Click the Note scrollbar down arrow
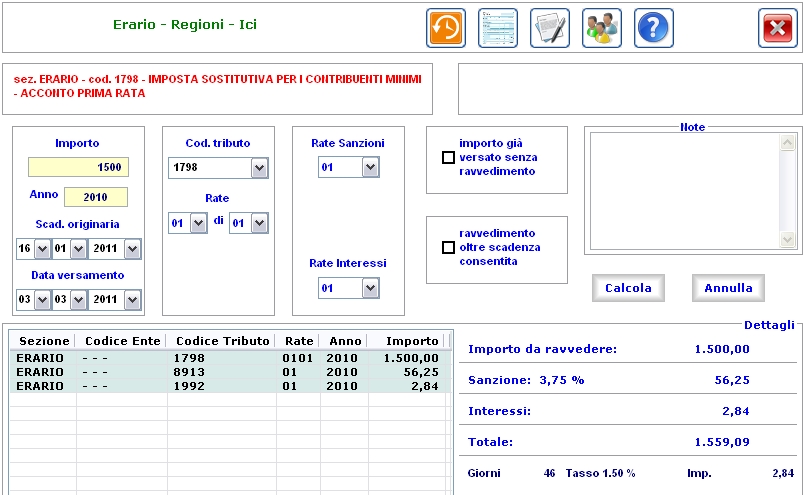Viewport: 805px width, 495px height. point(788,239)
